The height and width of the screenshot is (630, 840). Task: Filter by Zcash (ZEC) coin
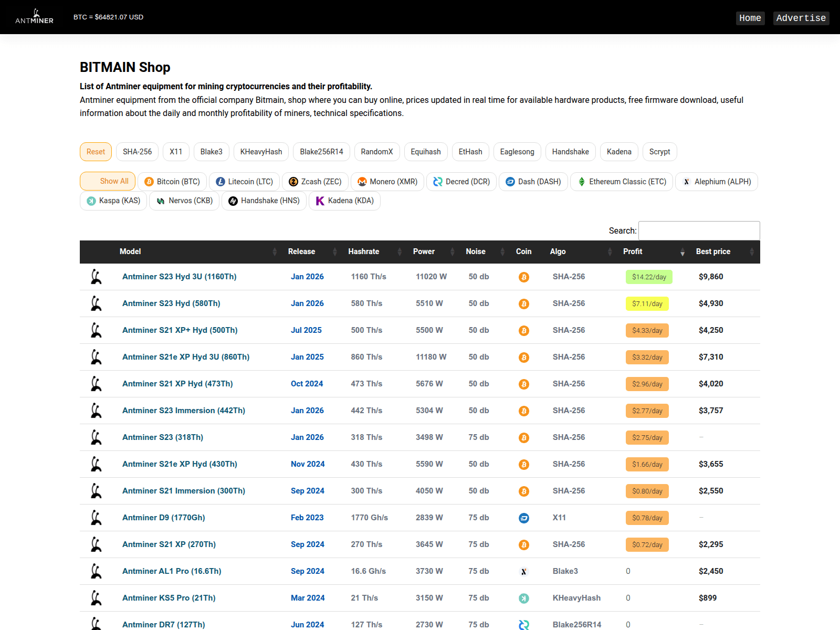click(315, 182)
